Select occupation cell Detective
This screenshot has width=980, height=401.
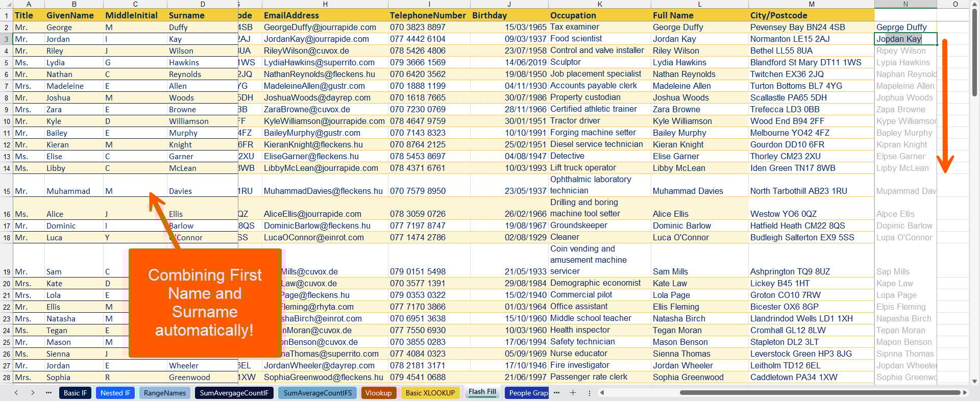point(600,156)
